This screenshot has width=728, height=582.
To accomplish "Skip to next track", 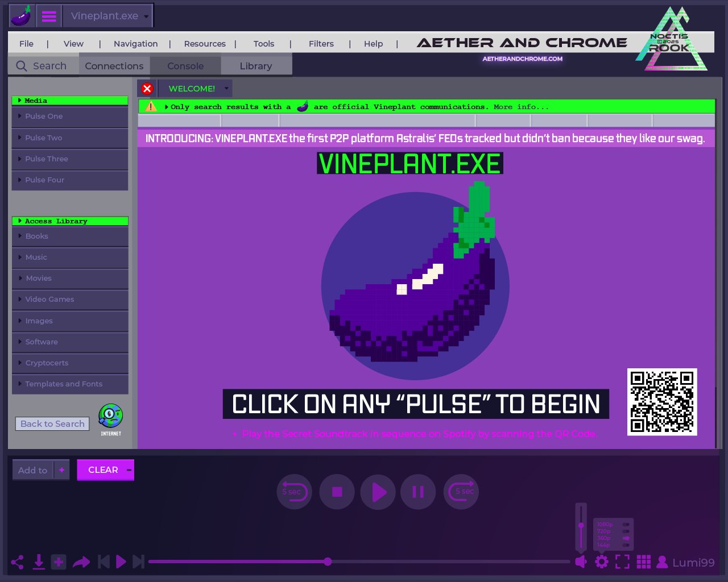I will pyautogui.click(x=138, y=562).
